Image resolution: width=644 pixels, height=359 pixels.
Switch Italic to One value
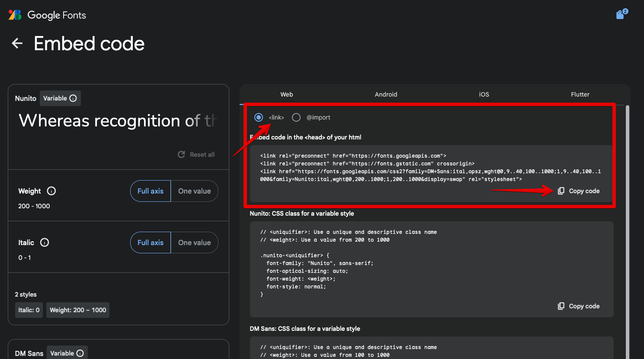click(195, 243)
